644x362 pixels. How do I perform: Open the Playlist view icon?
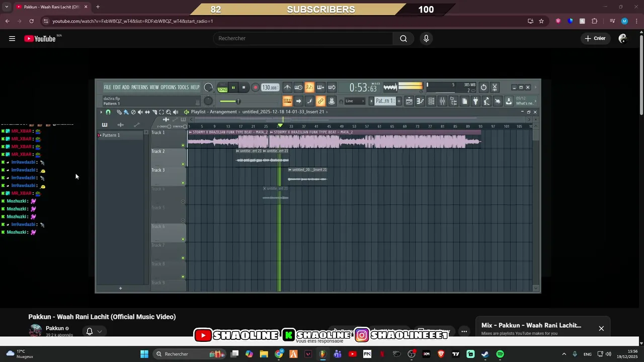pyautogui.click(x=409, y=101)
